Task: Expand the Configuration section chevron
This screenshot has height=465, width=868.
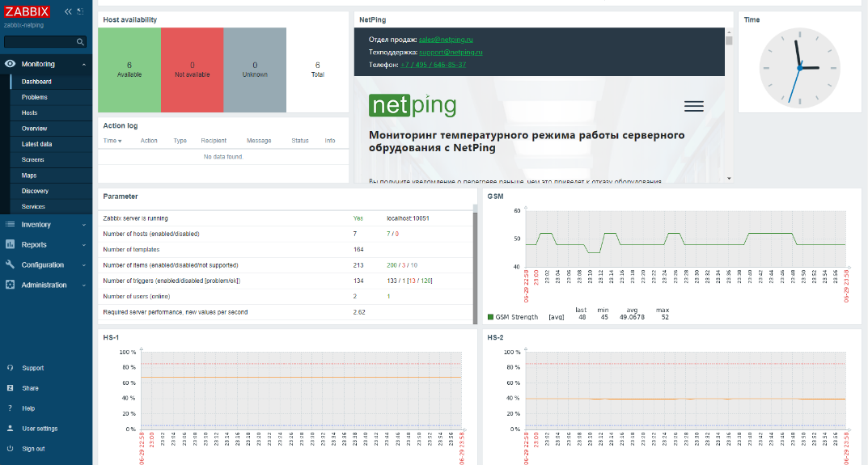Action: pos(84,265)
